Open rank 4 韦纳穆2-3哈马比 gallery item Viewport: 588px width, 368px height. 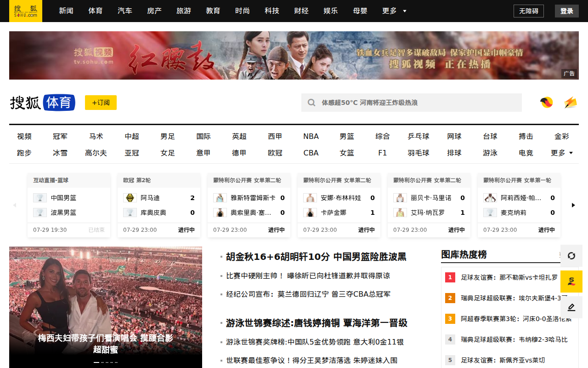click(x=514, y=339)
